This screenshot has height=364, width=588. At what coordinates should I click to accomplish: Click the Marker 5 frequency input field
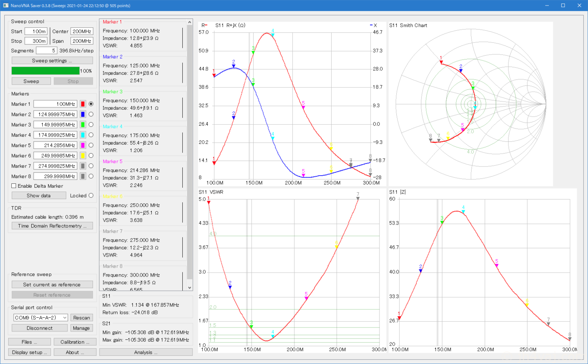click(55, 145)
